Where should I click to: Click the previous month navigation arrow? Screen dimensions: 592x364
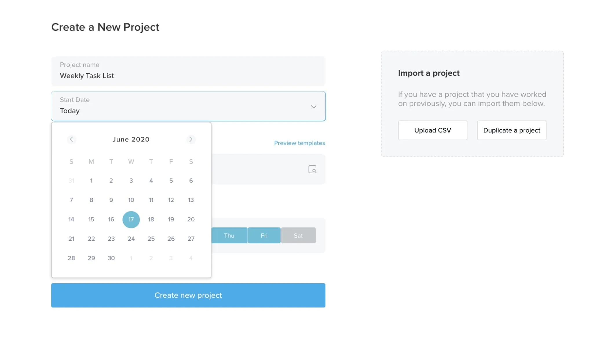[x=71, y=139]
